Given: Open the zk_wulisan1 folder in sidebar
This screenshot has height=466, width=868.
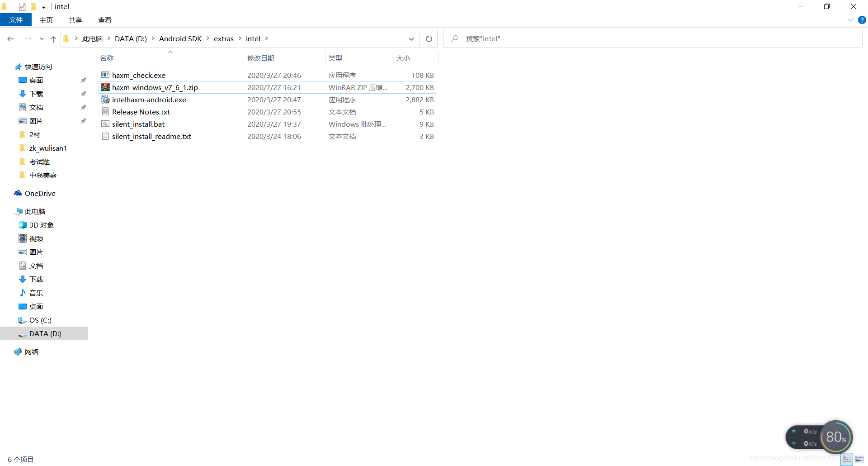Looking at the screenshot, I should [x=48, y=148].
